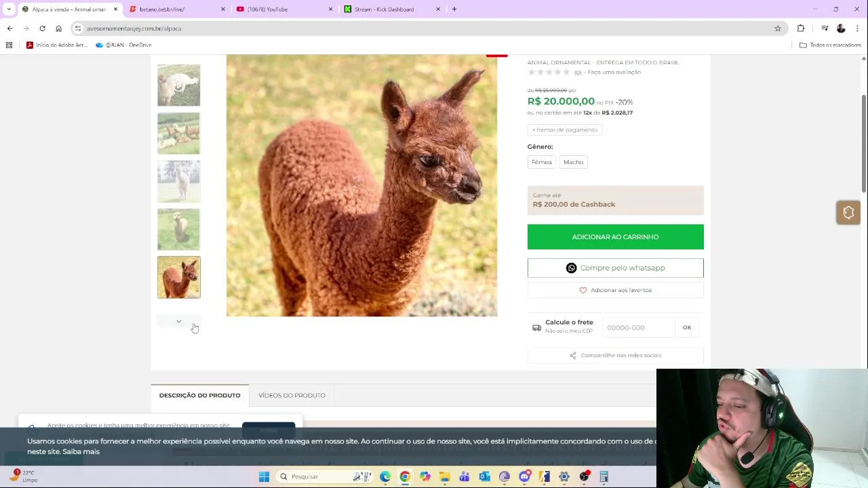The image size is (868, 488).
Task: Open Outlook from the taskbar
Action: coord(484,476)
